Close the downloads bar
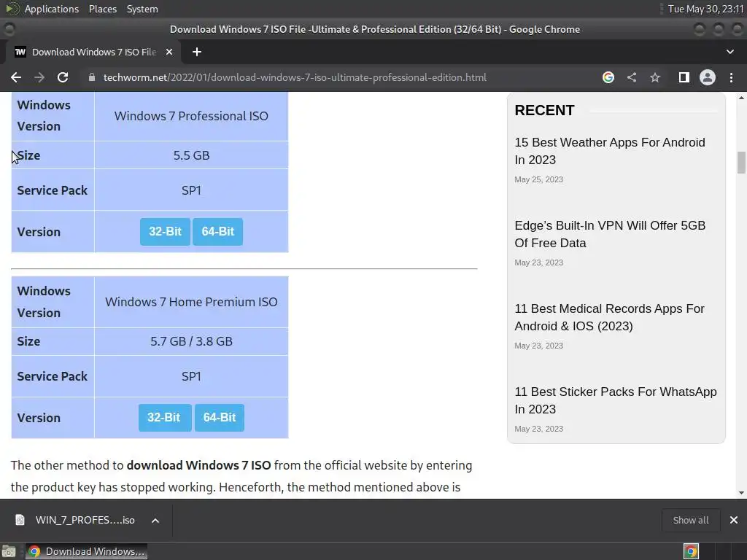This screenshot has height=560, width=747. coord(734,520)
